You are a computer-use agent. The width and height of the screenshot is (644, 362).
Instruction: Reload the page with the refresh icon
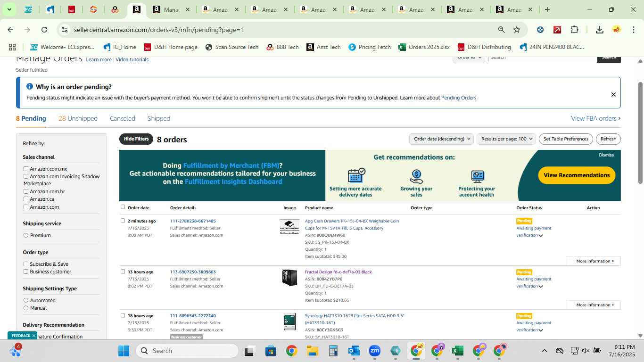44,30
